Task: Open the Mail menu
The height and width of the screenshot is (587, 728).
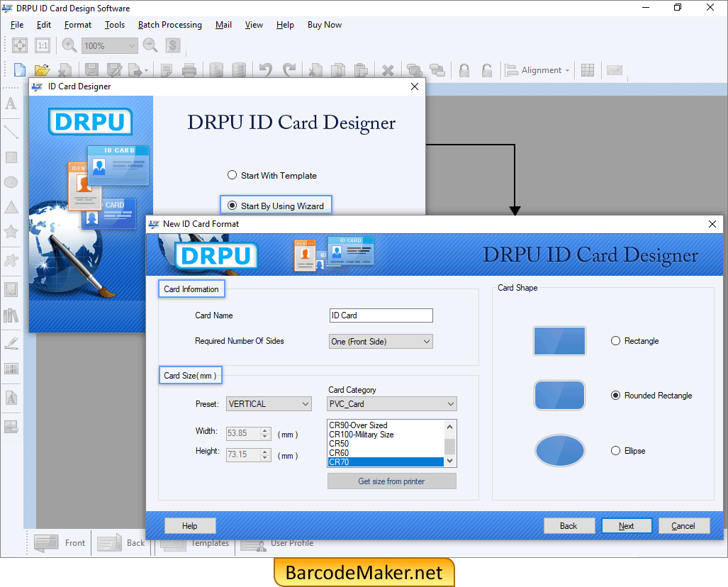Action: tap(223, 25)
